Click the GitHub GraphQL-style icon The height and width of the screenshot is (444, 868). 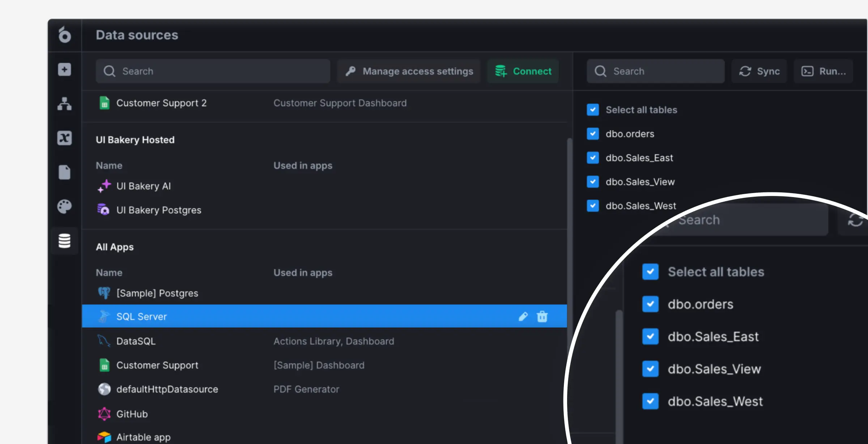pyautogui.click(x=104, y=414)
